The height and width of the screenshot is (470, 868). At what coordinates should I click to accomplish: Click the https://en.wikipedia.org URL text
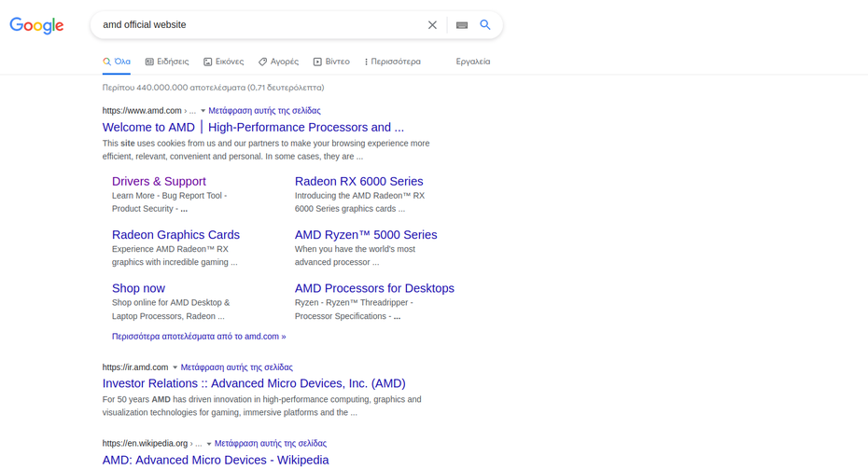tap(145, 444)
